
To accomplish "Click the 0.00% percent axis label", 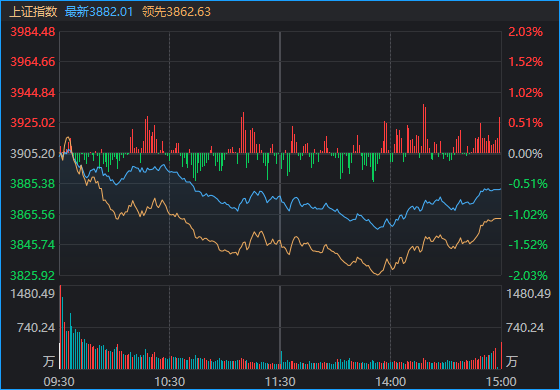I will (525, 154).
